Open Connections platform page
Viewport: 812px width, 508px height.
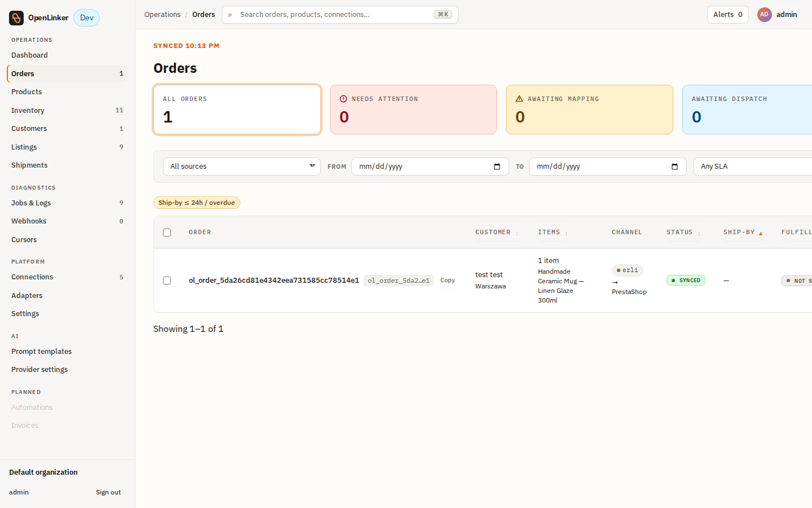click(x=67, y=277)
